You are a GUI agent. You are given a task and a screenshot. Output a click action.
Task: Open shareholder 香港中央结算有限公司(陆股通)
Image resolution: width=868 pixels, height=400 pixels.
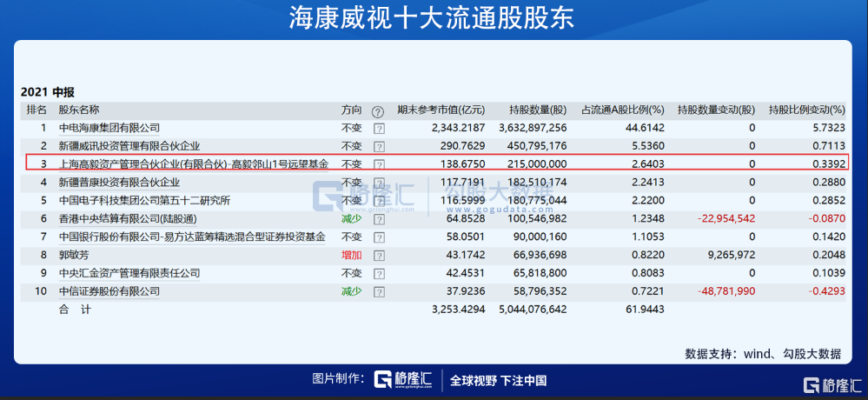pos(129,219)
